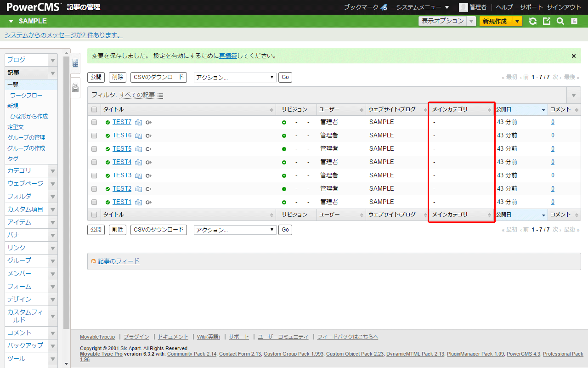Image resolution: width=588 pixels, height=368 pixels.
Task: Open the ブックマーク menu
Action: 361,7
